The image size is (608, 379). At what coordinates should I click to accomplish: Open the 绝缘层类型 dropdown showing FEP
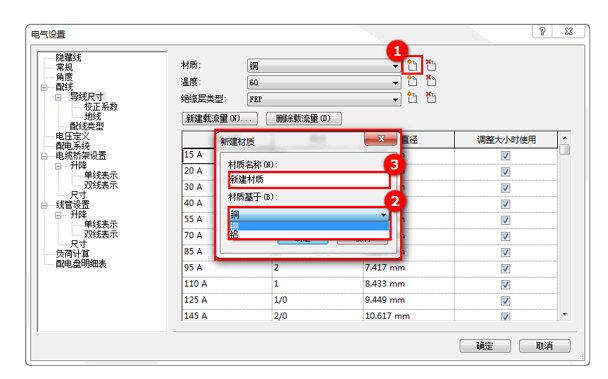tap(324, 99)
